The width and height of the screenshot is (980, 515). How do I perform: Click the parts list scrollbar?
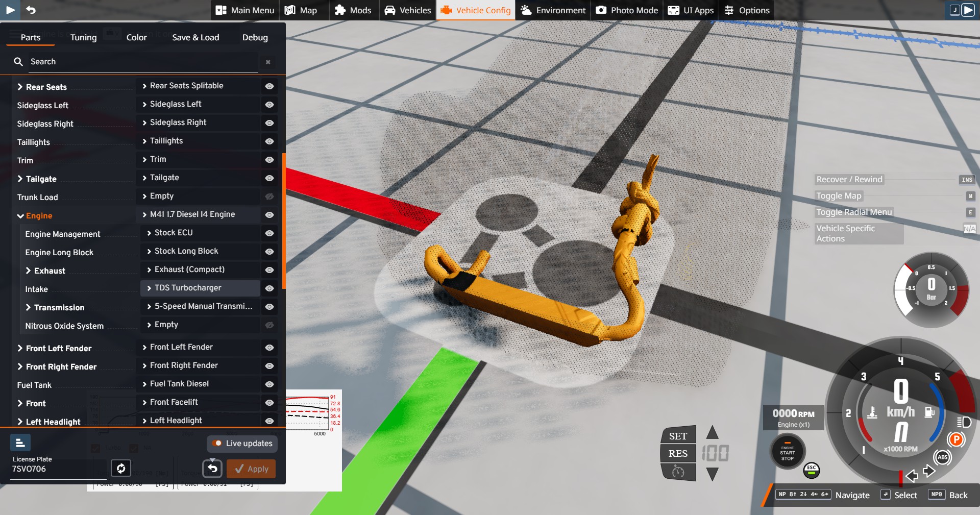pos(283,220)
